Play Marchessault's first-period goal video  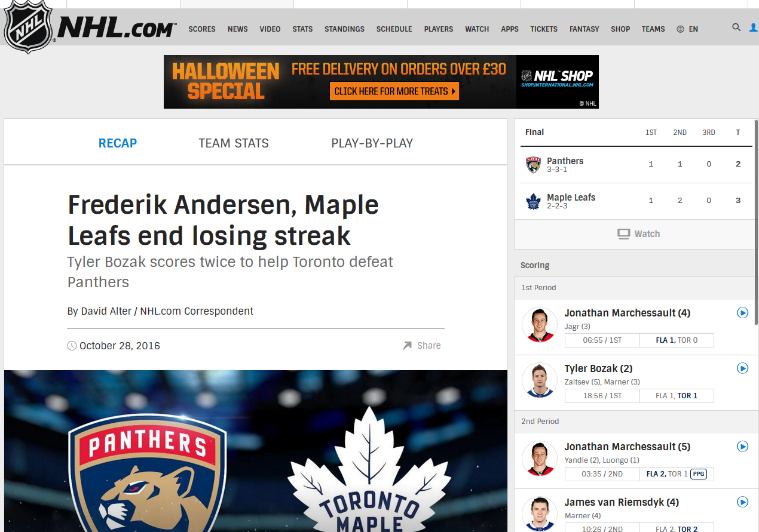pos(742,313)
